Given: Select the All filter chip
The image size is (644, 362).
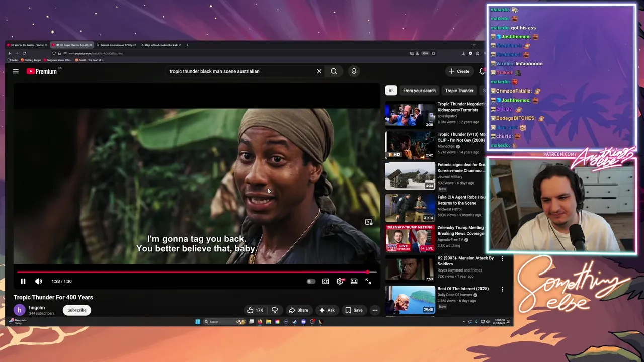Looking at the screenshot, I should [391, 90].
